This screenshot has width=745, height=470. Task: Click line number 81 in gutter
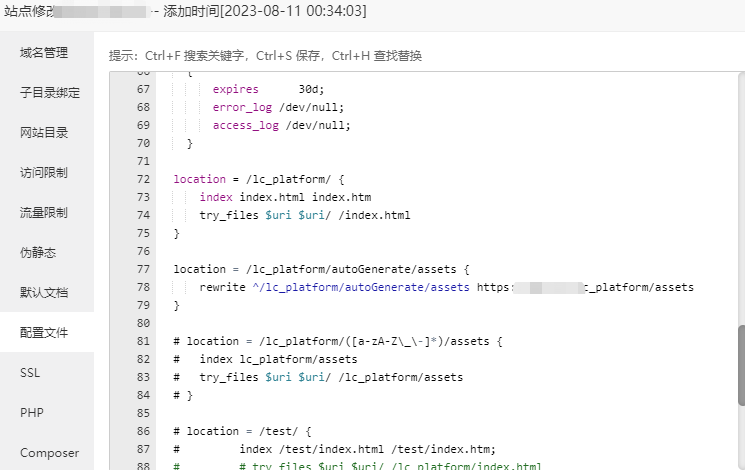tap(143, 341)
